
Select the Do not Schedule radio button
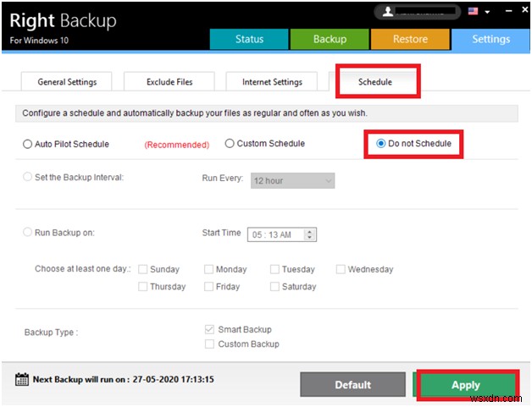pyautogui.click(x=380, y=143)
